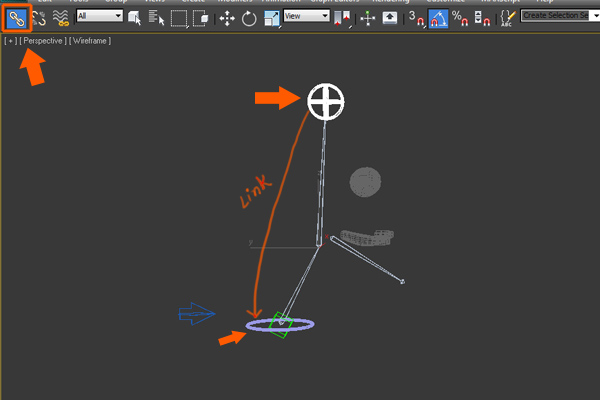Disable the Angle Snap toggle
The image size is (600, 400).
click(438, 18)
